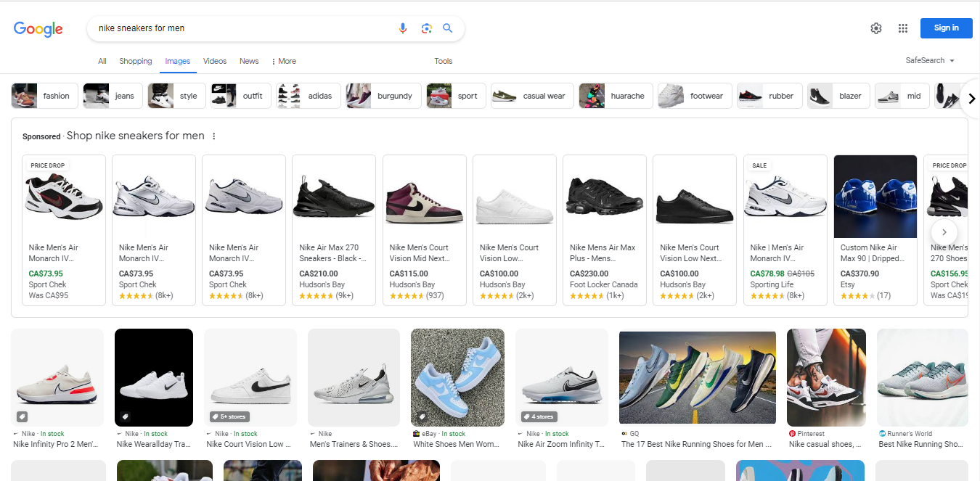Apply the casual wear filter chip
This screenshot has width=980, height=481.
click(532, 95)
